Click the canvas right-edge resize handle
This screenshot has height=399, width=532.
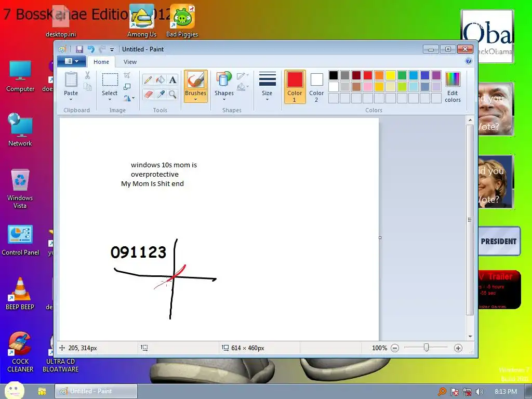[x=380, y=237]
